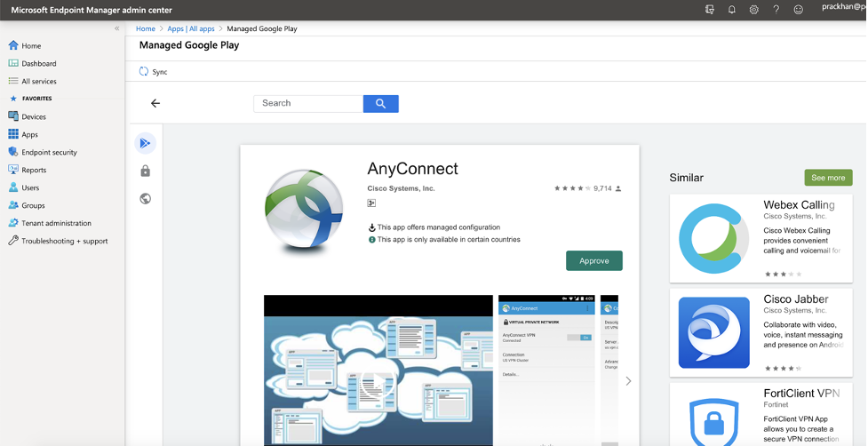Click the Home icon in sidebar
Image resolution: width=868 pixels, height=446 pixels.
click(13, 44)
